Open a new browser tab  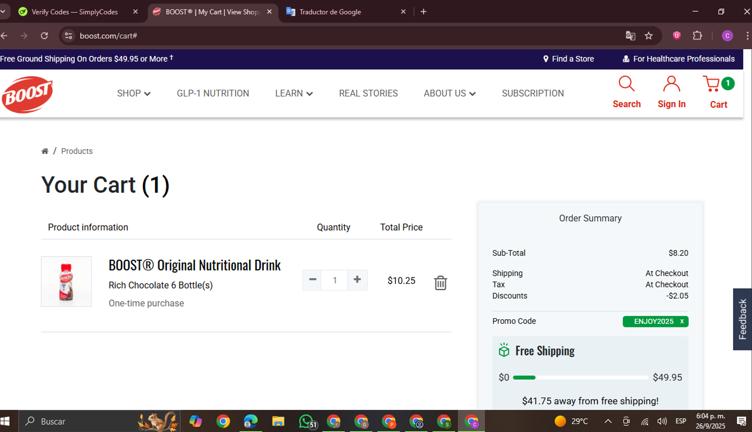click(423, 12)
